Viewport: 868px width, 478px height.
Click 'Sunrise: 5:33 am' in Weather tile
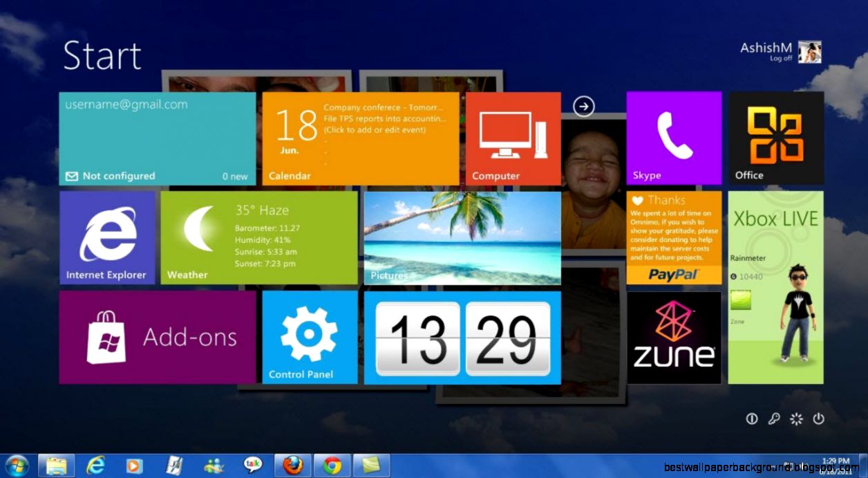click(x=266, y=252)
